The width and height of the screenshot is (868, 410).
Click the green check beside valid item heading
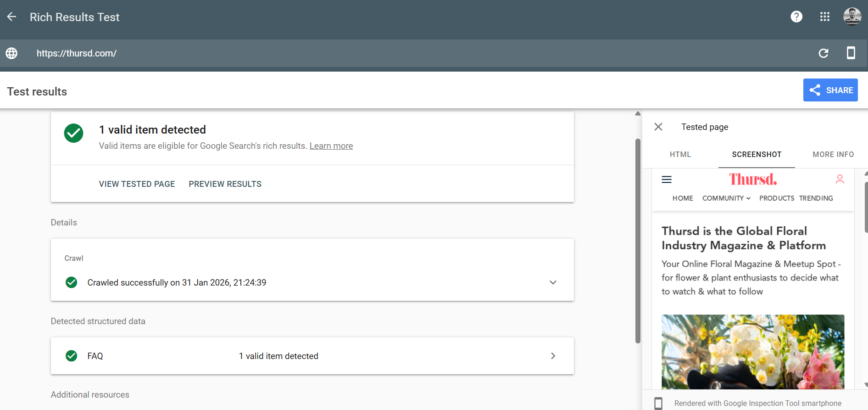tap(73, 133)
